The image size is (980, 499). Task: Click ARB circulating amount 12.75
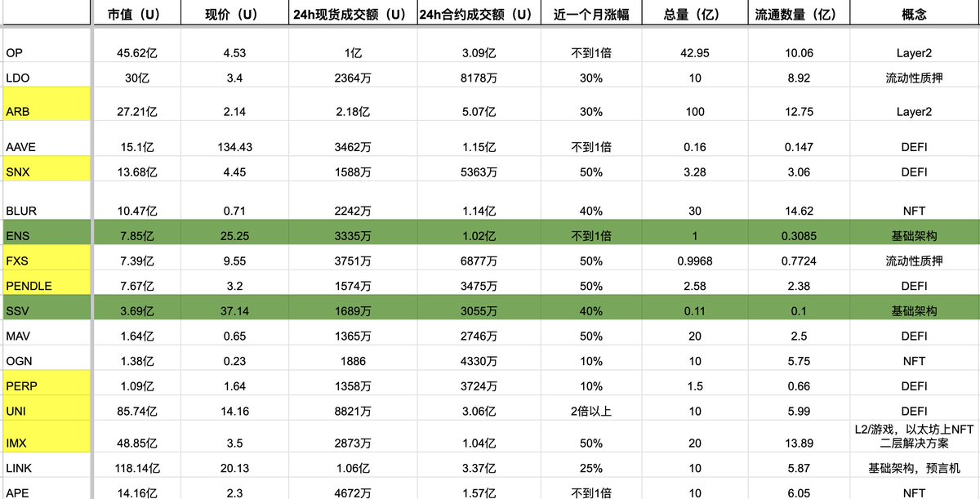799,111
